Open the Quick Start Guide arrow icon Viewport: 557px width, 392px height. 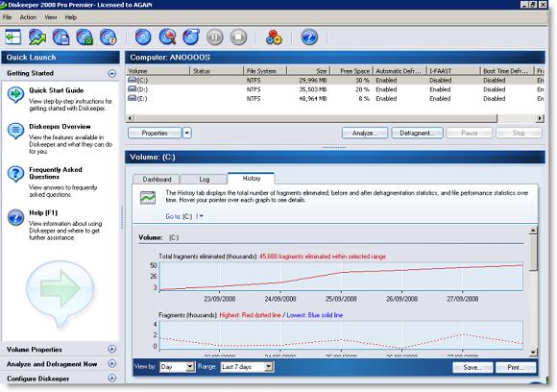coord(15,95)
